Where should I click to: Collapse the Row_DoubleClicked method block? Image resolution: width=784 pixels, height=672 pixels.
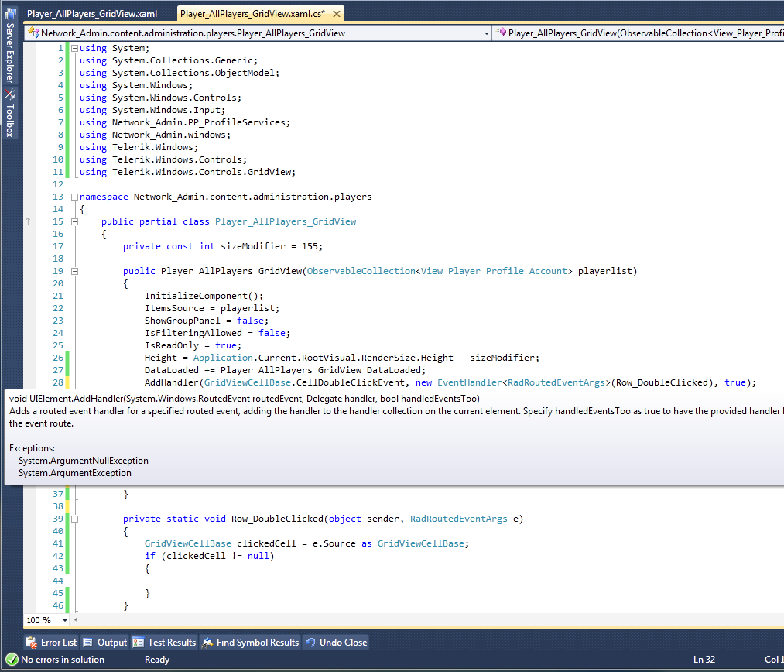74,519
